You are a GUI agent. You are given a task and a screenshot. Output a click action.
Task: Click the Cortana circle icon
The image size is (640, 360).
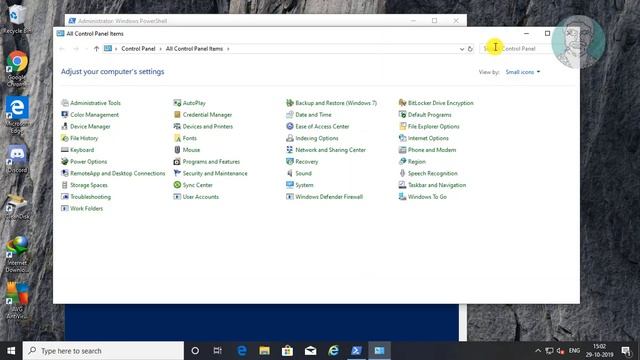(195, 351)
